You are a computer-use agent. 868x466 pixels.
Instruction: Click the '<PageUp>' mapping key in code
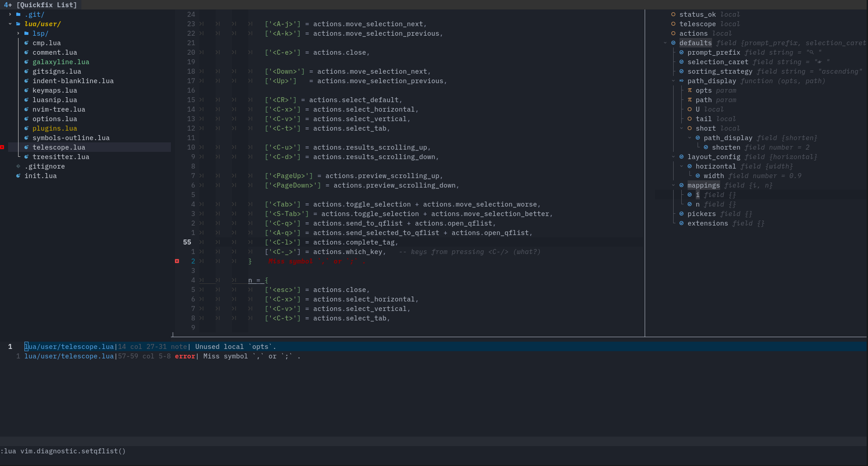289,176
